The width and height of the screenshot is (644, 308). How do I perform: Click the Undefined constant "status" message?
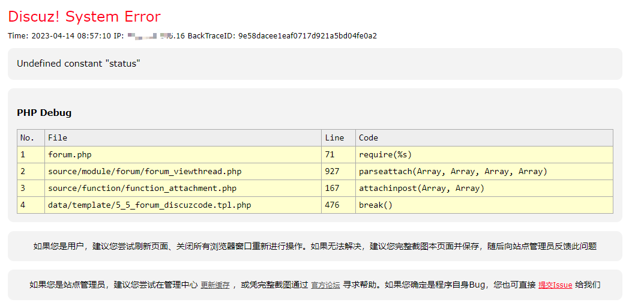[78, 64]
